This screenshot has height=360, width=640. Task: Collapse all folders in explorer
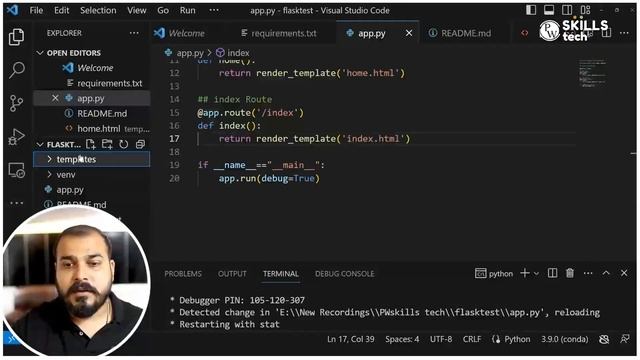coord(140,144)
